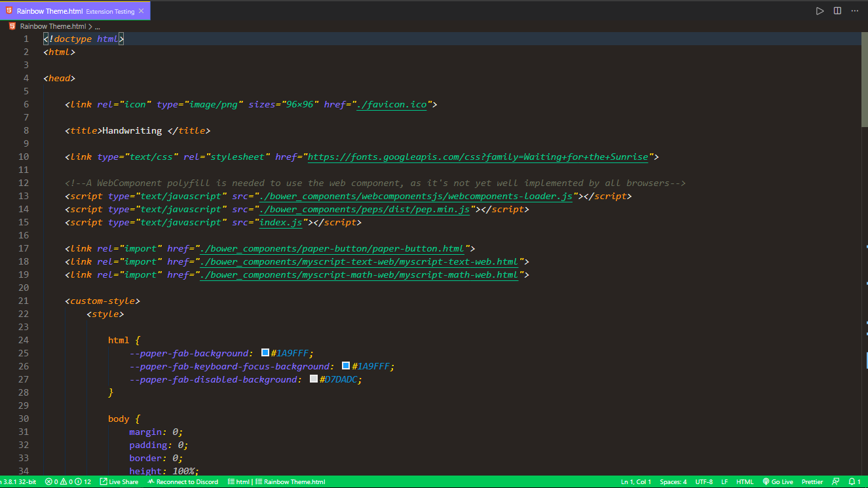Toggle indentation setting Spaces: 4
The image size is (868, 488).
point(673,481)
